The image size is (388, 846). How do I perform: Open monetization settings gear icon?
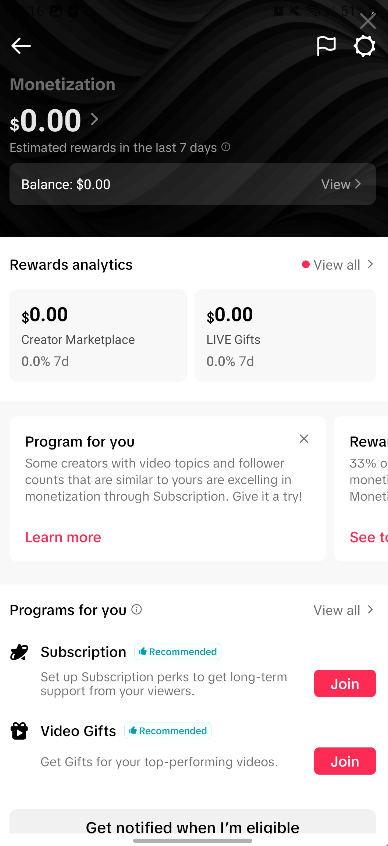click(364, 46)
